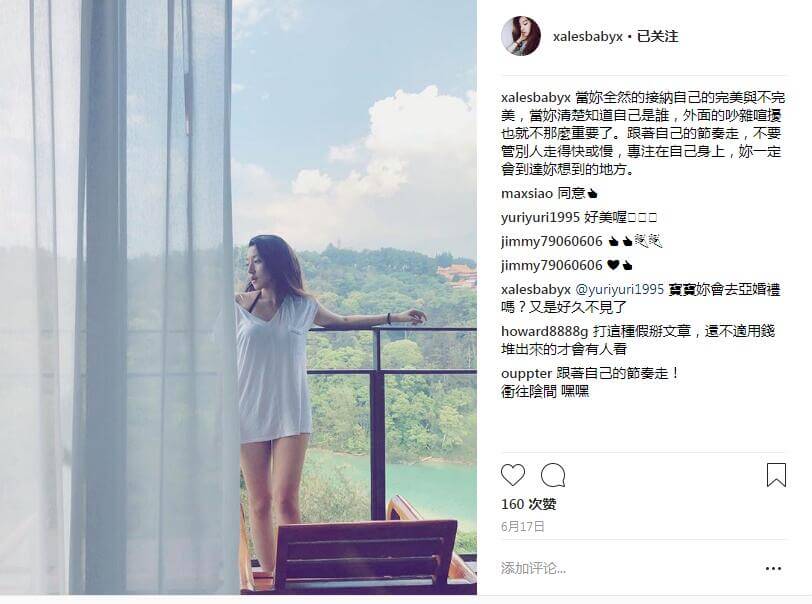Toggle the 已关注 following button
The image size is (812, 604).
pyautogui.click(x=657, y=36)
